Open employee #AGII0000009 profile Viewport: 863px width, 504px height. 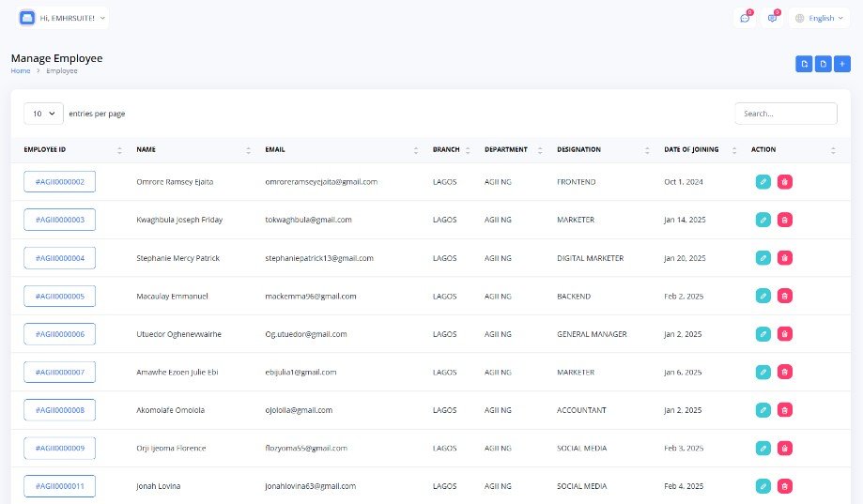[59, 448]
